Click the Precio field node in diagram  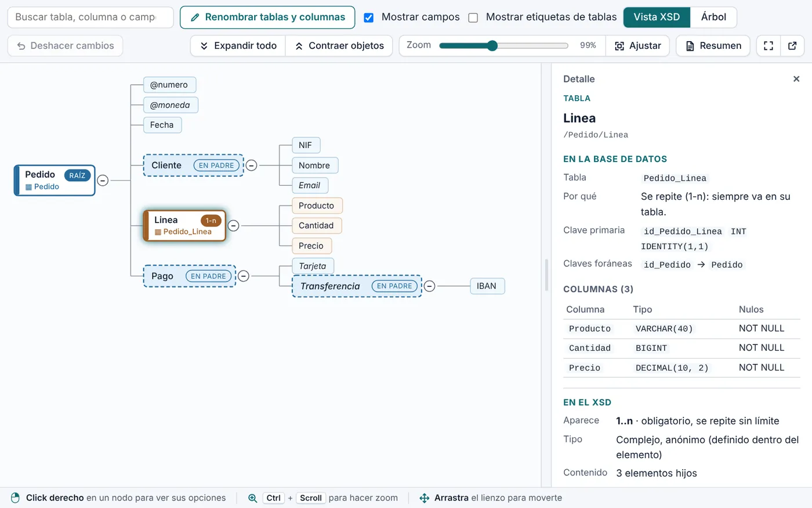[x=311, y=246]
